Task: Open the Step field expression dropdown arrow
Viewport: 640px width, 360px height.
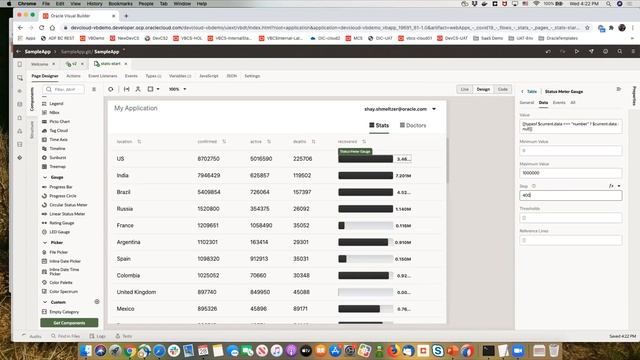Action: [619, 186]
